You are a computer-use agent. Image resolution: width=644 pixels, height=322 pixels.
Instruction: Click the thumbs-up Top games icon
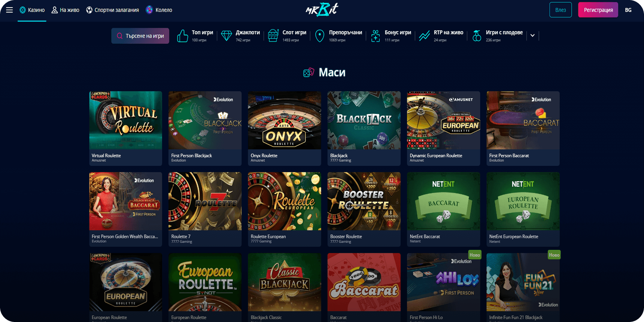point(182,36)
